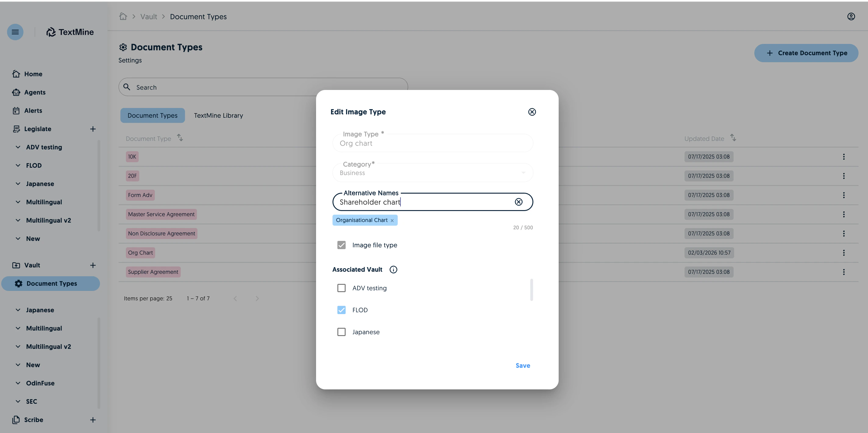
Task: Show Associated Vault info tooltip
Action: (393, 270)
